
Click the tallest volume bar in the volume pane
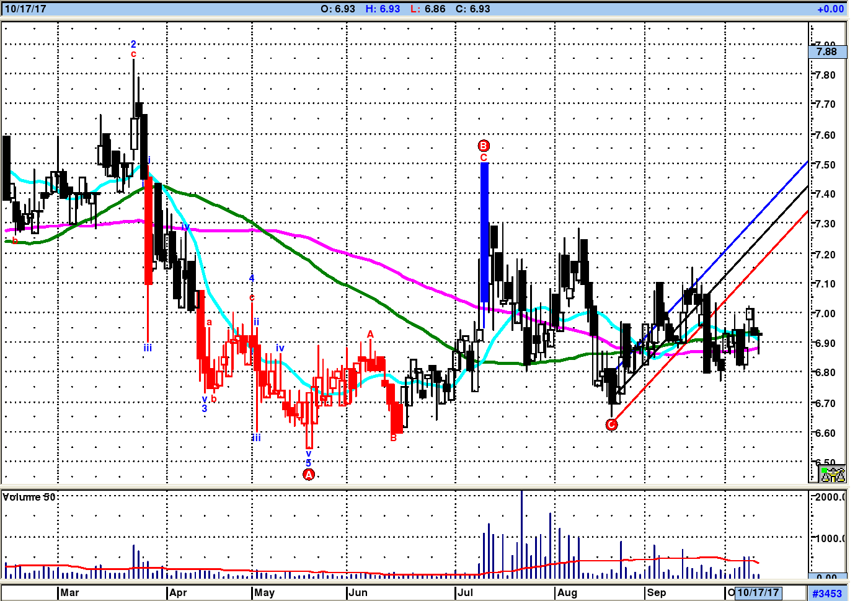pos(522,533)
